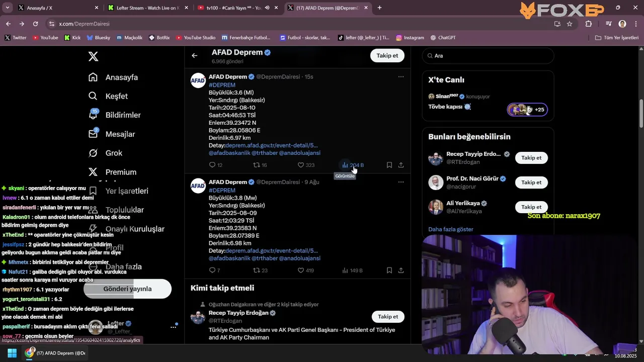
Task: Expand Tüm Yer İşaretleri folder
Action: click(616, 38)
